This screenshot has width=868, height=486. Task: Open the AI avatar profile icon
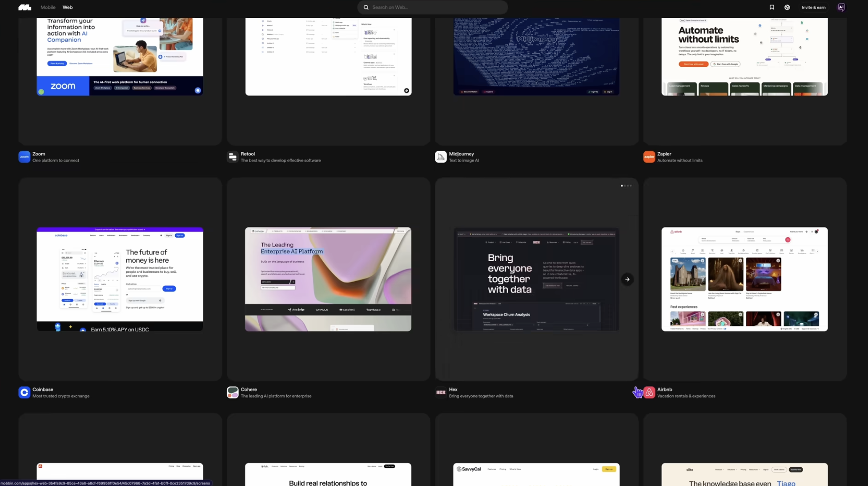[x=841, y=7]
